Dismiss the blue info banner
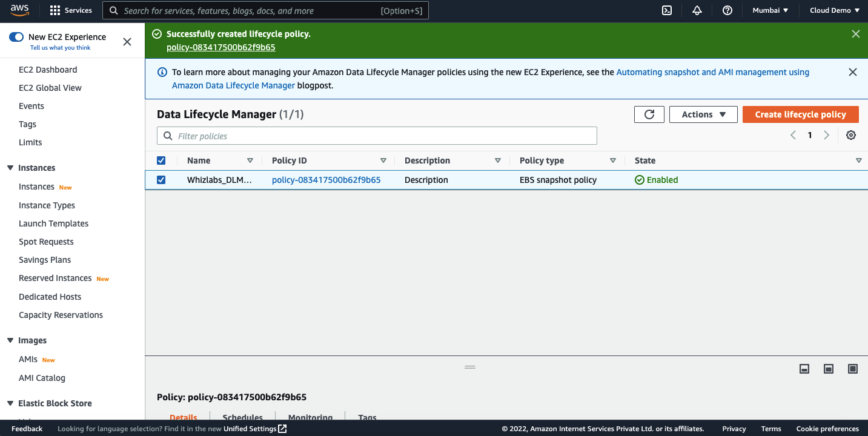The width and height of the screenshot is (868, 436). point(853,72)
